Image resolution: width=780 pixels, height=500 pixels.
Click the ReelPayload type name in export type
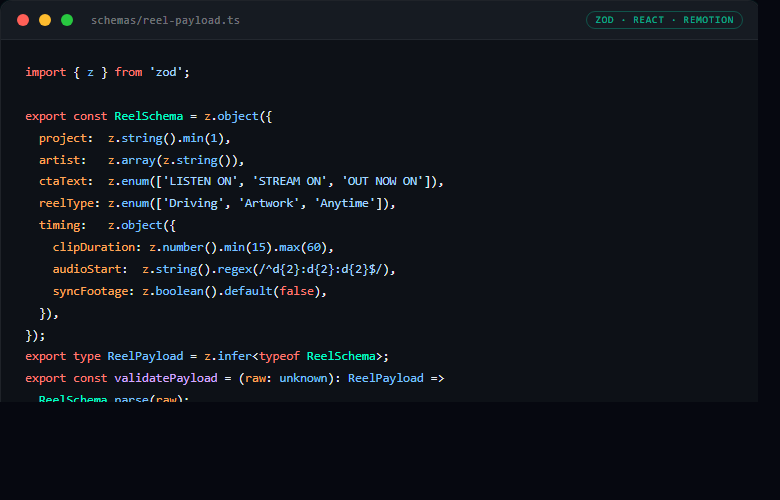coord(145,356)
